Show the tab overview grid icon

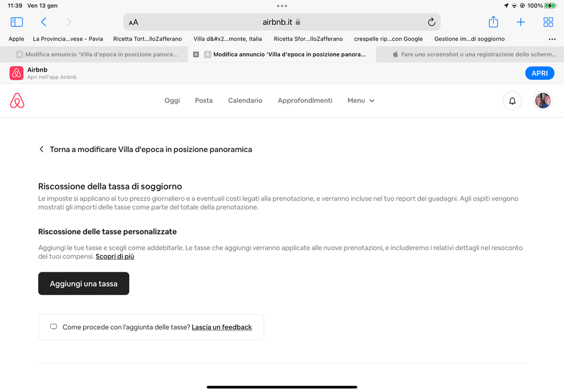[548, 23]
